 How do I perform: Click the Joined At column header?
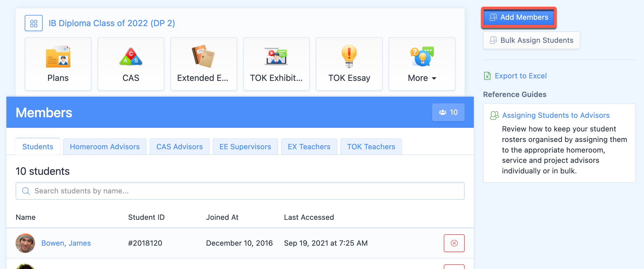(x=222, y=217)
